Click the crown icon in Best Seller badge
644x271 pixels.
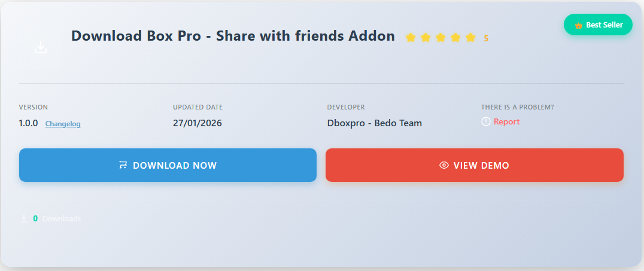(x=578, y=25)
